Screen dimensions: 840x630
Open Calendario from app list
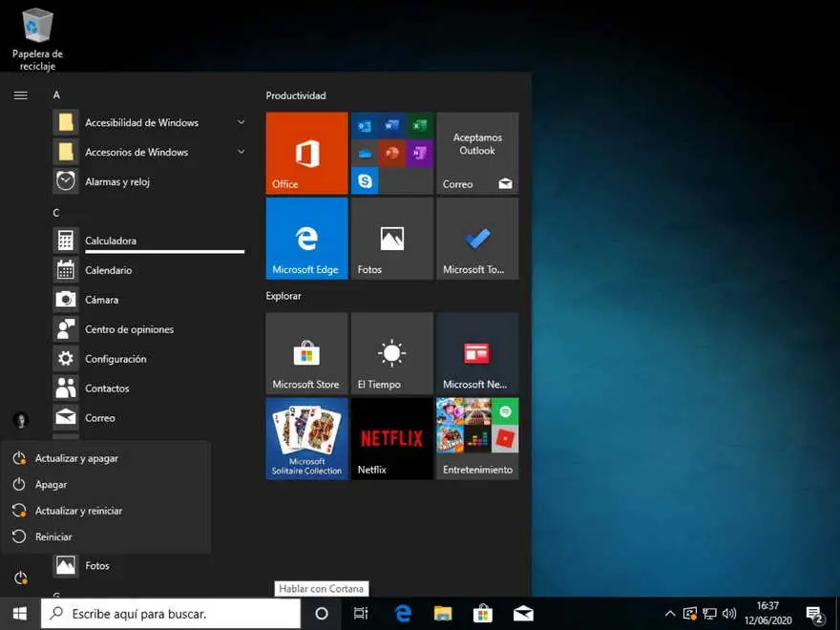tap(150, 270)
